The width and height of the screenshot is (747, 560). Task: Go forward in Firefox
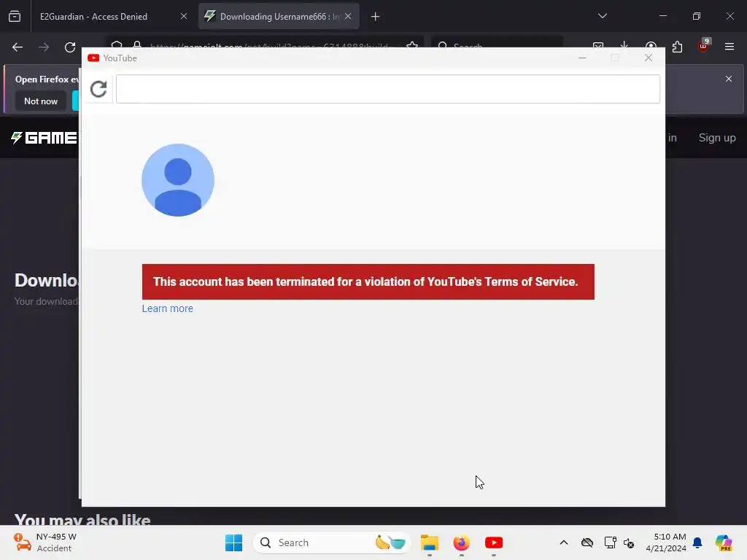point(44,47)
